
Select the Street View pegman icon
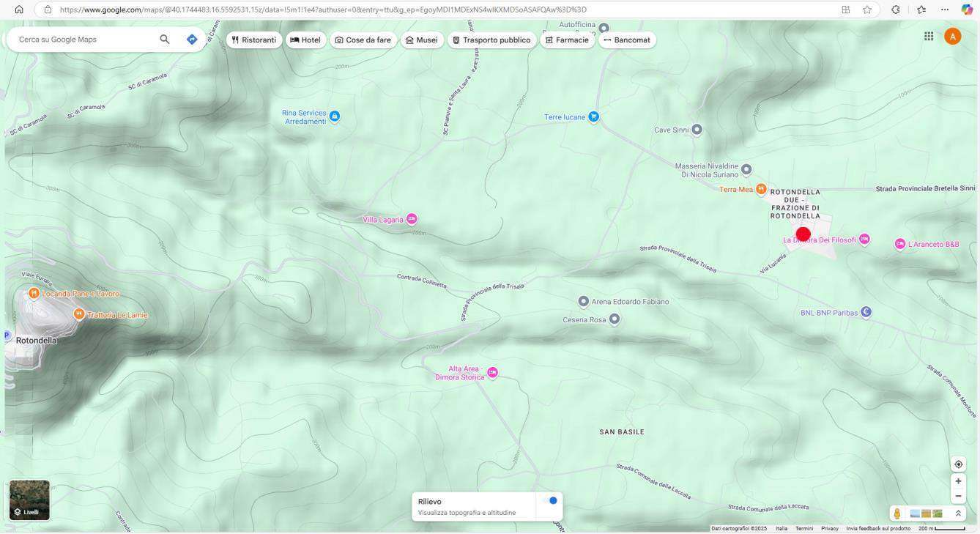pos(897,513)
